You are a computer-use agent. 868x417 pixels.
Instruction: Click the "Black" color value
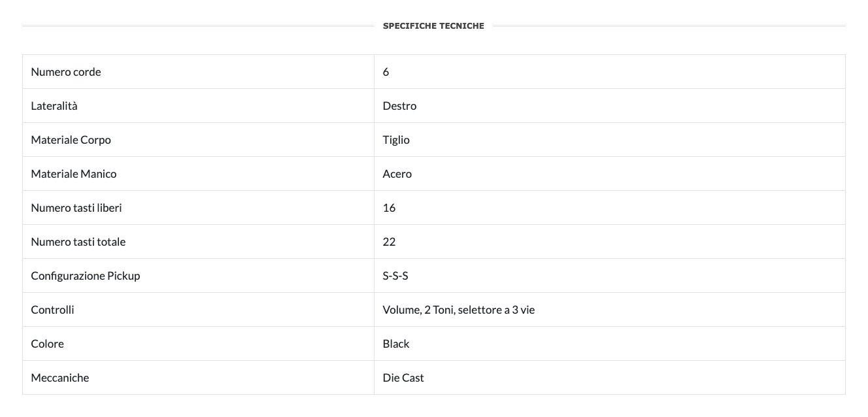396,344
